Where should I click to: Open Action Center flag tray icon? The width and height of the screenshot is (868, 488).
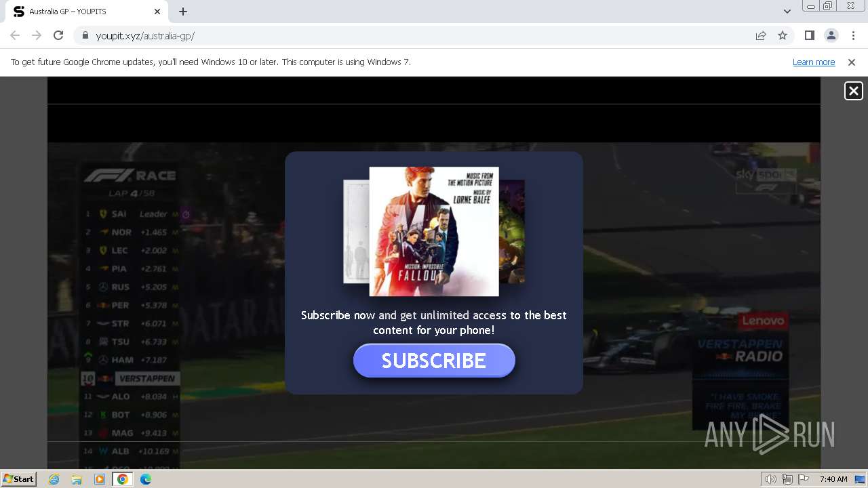[x=804, y=479]
